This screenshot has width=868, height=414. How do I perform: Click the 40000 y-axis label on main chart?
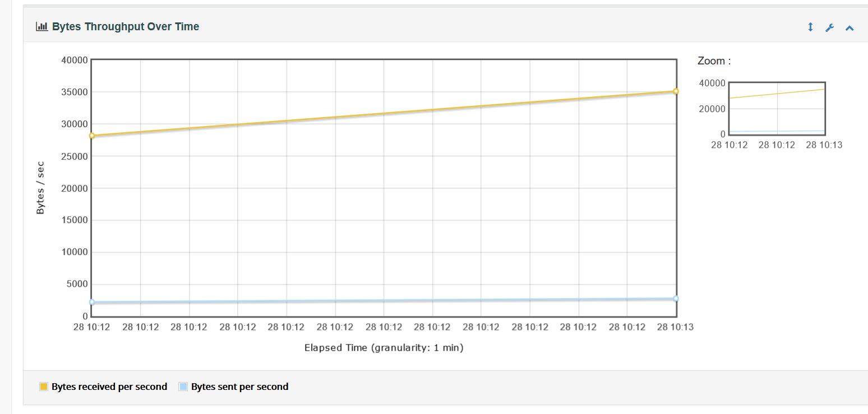pyautogui.click(x=74, y=60)
